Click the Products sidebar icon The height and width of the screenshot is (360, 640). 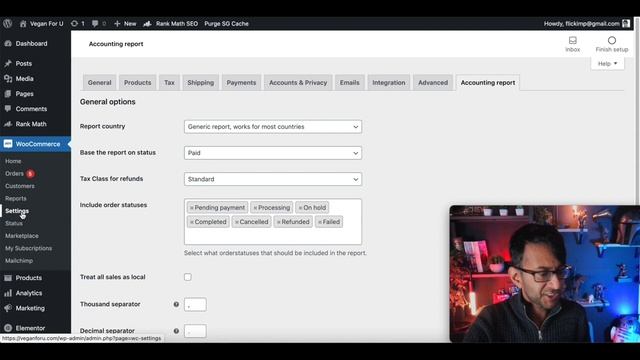[8, 278]
